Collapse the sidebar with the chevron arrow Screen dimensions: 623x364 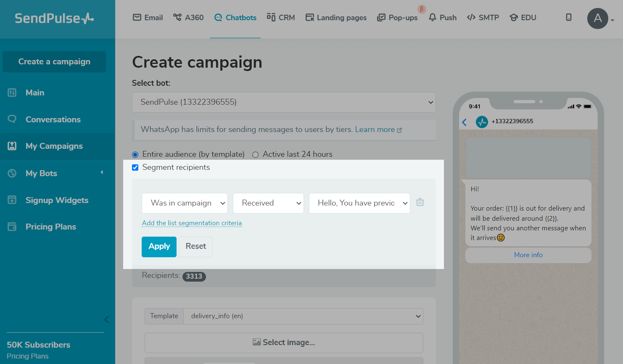pos(106,320)
